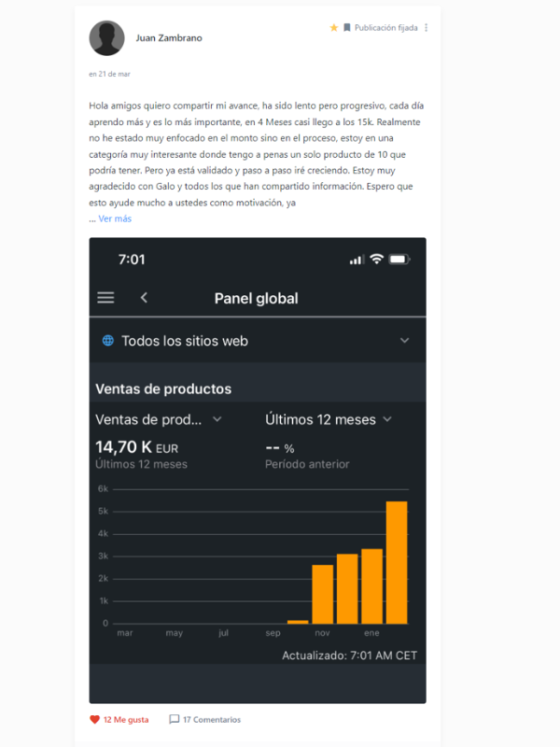
Task: Click the Publicación fijada label
Action: 386,28
